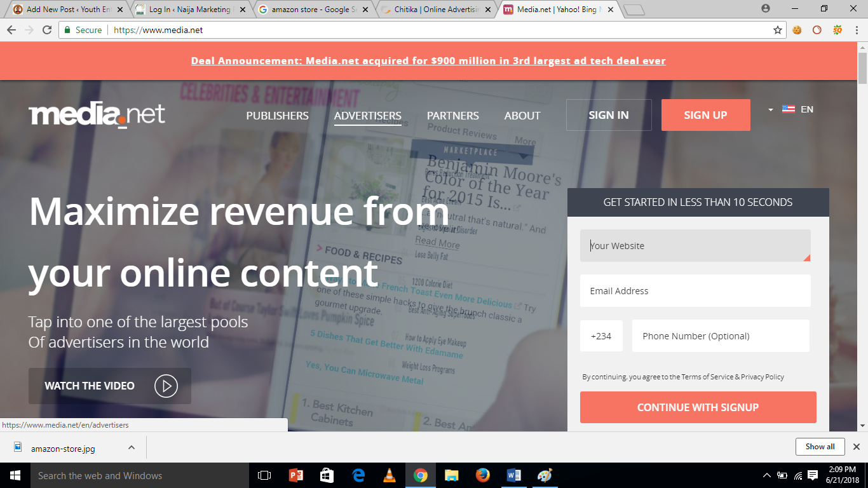868x488 pixels.
Task: Click the play icon on Watch The Video
Action: tap(166, 386)
